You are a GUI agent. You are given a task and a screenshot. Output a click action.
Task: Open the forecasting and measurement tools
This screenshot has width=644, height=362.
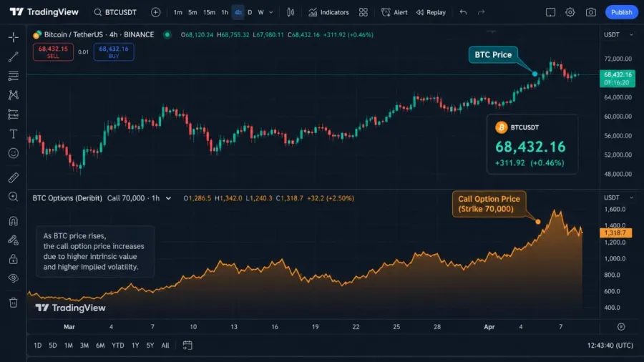coord(13,114)
